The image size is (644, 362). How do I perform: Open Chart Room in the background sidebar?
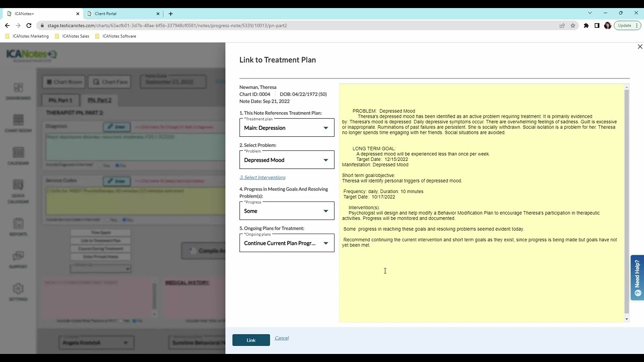point(18,124)
